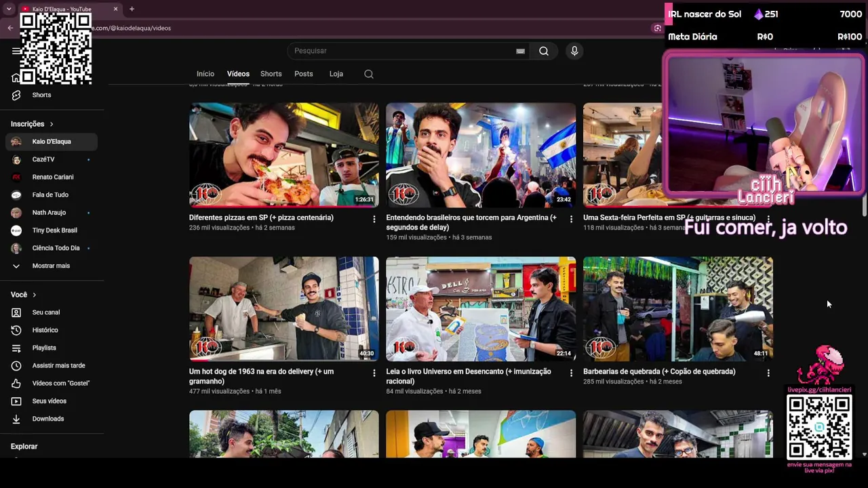Click '236 mil visualizações' under pizza video
Screen dimensions: 868x488
point(219,228)
